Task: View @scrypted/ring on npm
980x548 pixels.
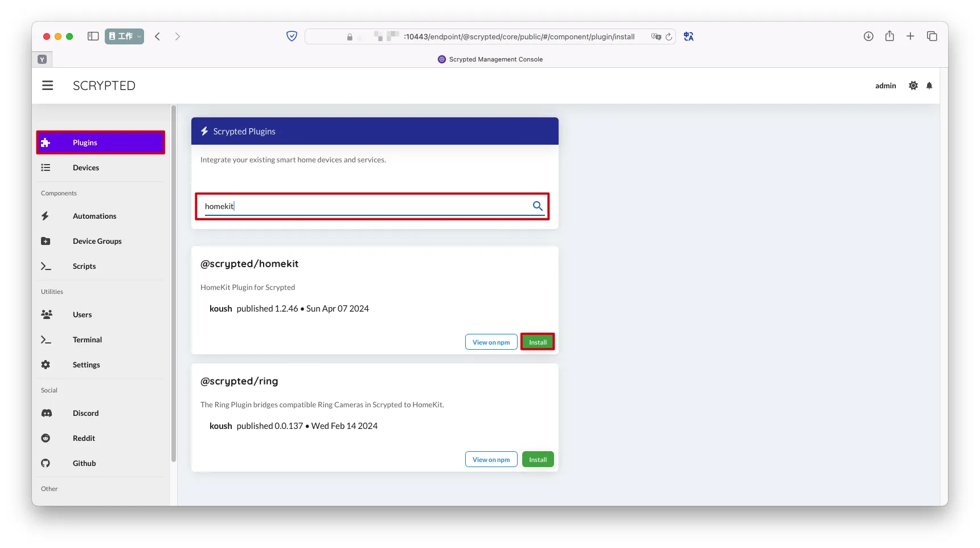Action: (x=491, y=459)
